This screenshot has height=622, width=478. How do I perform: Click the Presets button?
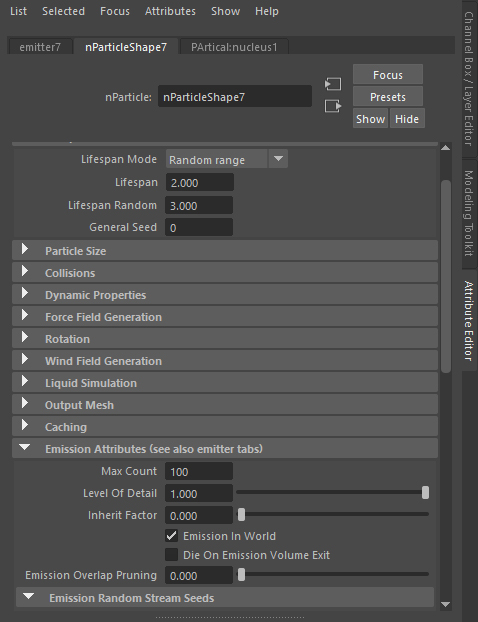click(x=388, y=97)
